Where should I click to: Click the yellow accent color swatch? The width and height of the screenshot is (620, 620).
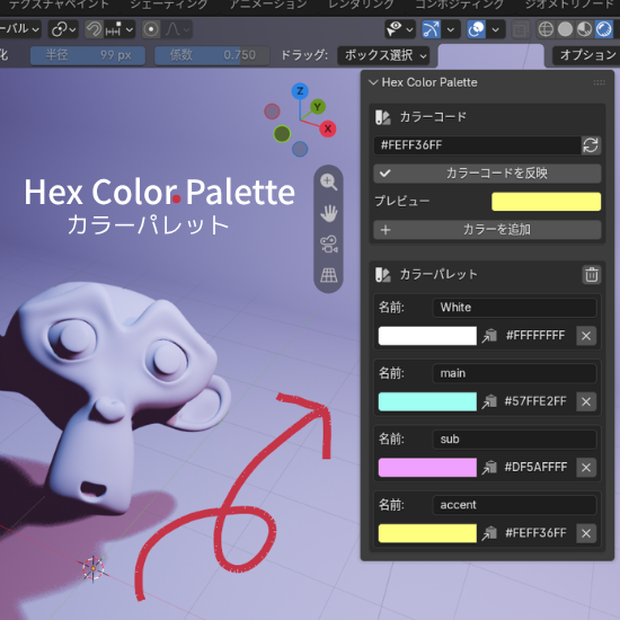427,533
